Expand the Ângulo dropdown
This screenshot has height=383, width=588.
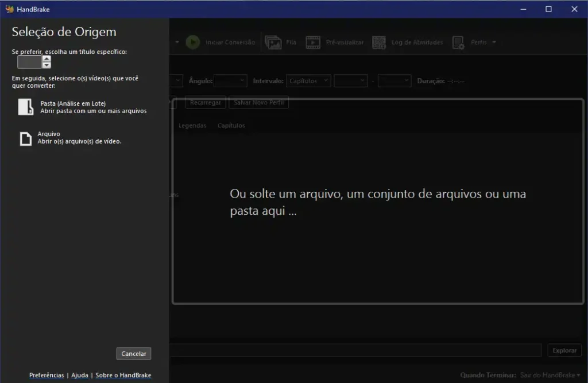(230, 81)
